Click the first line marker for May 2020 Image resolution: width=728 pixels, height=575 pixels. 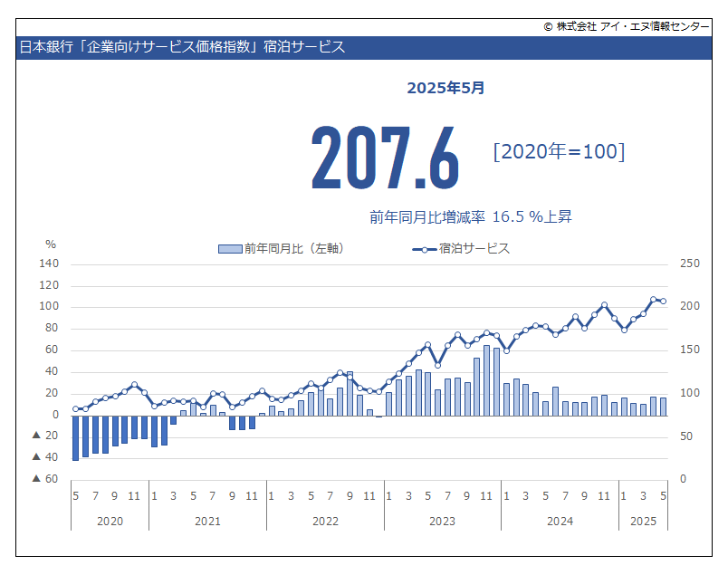tap(76, 409)
